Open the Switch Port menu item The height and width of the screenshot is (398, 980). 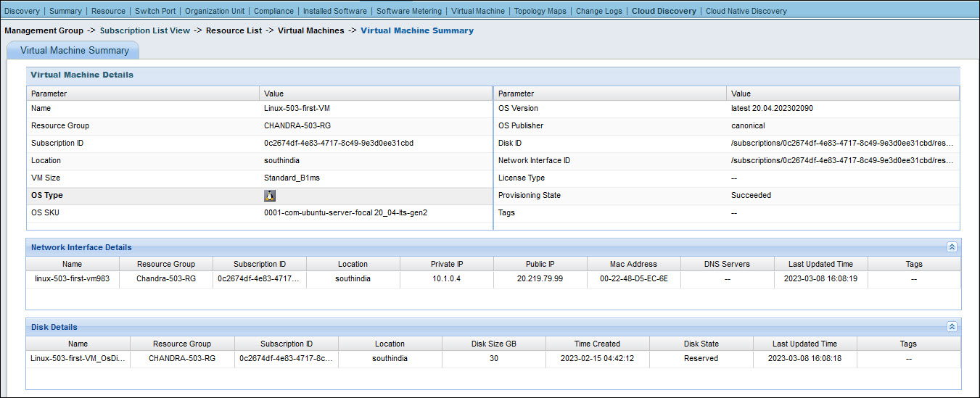(155, 11)
